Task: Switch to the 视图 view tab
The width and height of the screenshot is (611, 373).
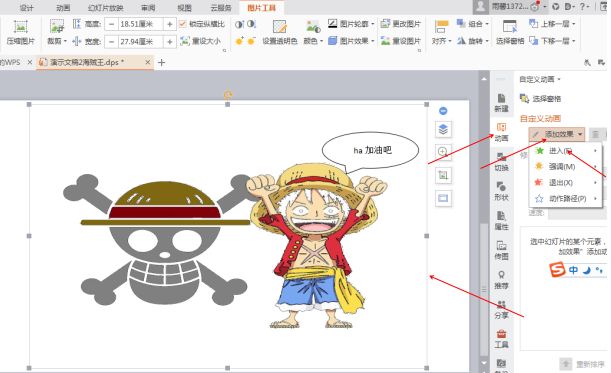Action: (x=184, y=7)
